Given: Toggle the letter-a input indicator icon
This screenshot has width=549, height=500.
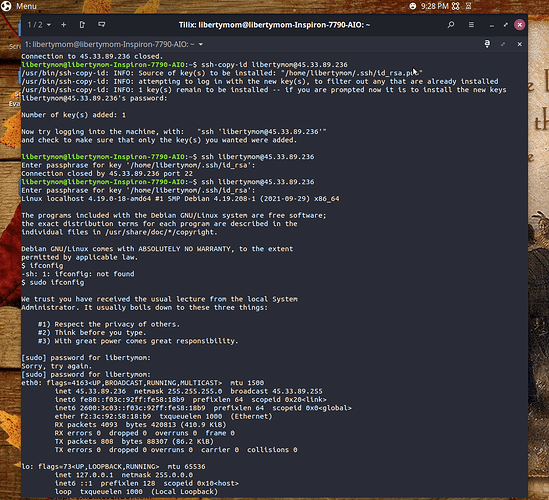Looking at the screenshot, I should (x=487, y=44).
